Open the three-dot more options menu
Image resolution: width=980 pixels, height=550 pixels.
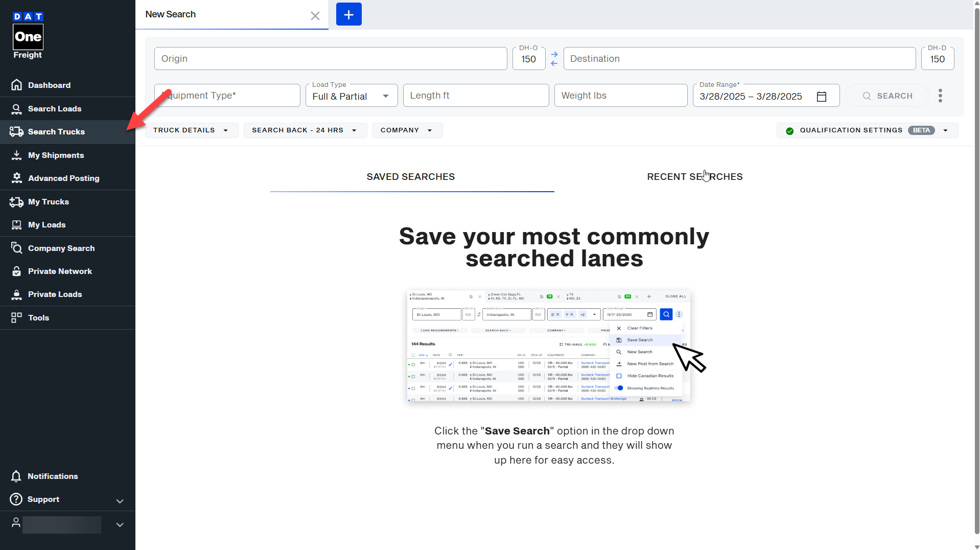[x=940, y=96]
